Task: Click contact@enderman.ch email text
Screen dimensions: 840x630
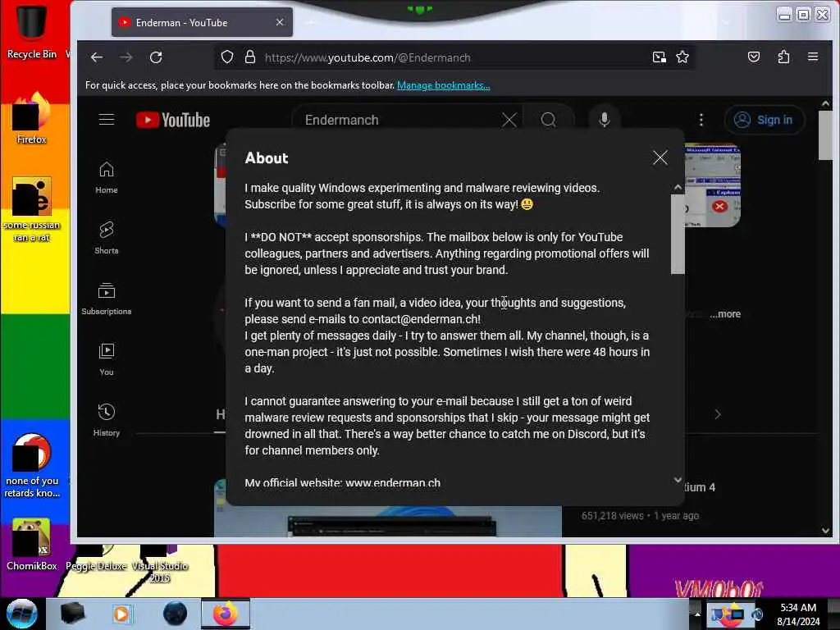Action: click(x=419, y=319)
